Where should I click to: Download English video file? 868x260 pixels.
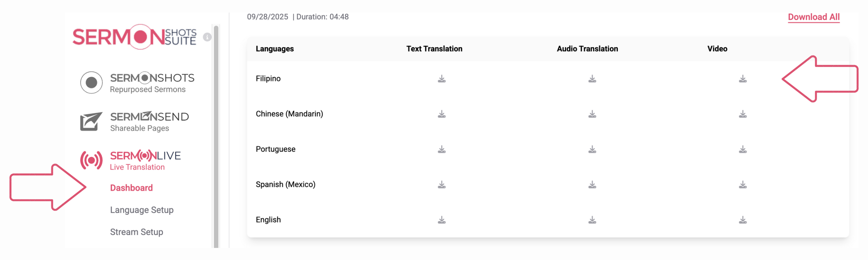[x=743, y=220]
